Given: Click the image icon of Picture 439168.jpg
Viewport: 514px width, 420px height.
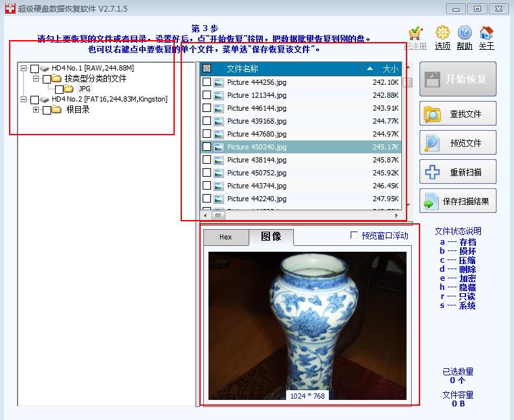Looking at the screenshot, I should 219,122.
